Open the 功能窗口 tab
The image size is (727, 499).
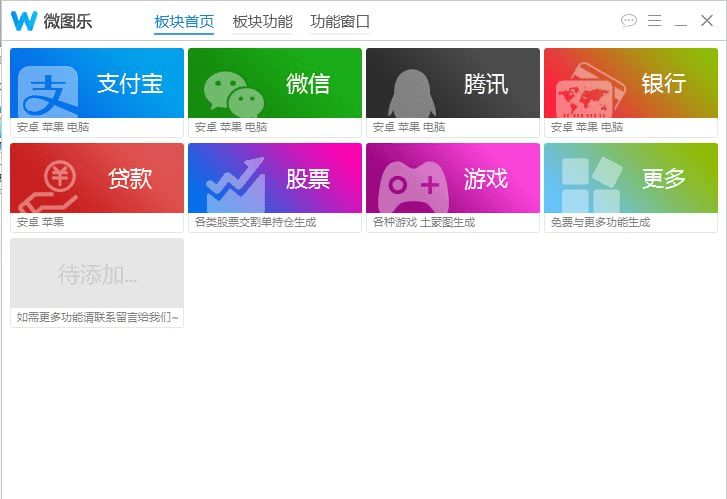tap(340, 22)
